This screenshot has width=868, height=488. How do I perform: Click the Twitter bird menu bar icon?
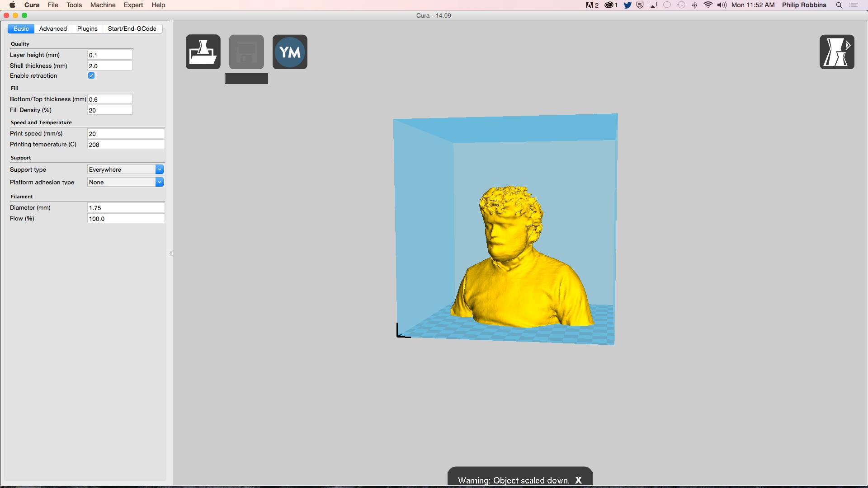click(627, 5)
